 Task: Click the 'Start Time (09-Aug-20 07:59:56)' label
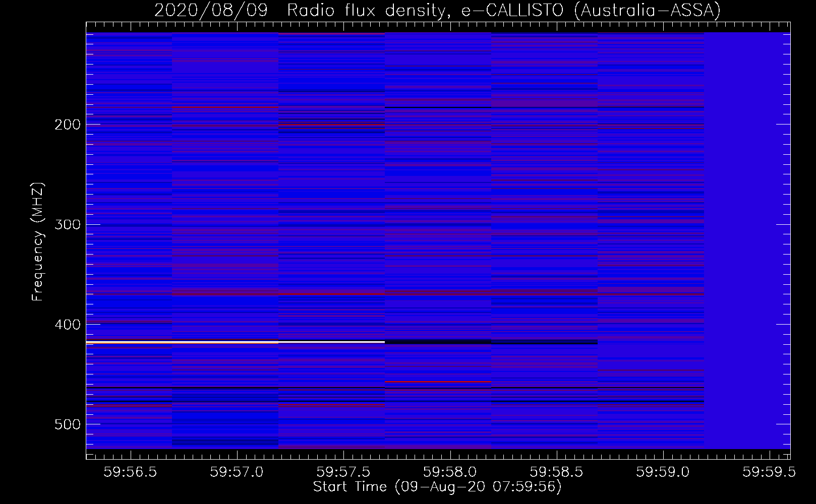point(437,487)
